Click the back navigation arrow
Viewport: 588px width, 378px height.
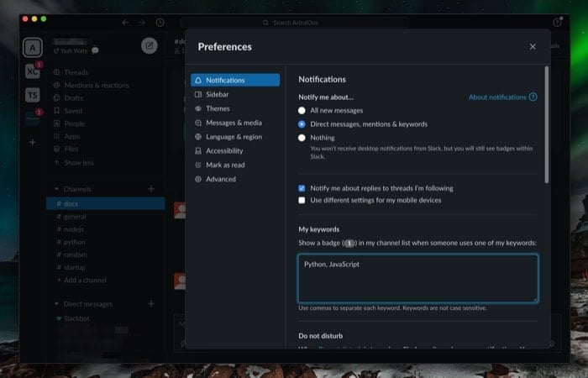click(126, 23)
